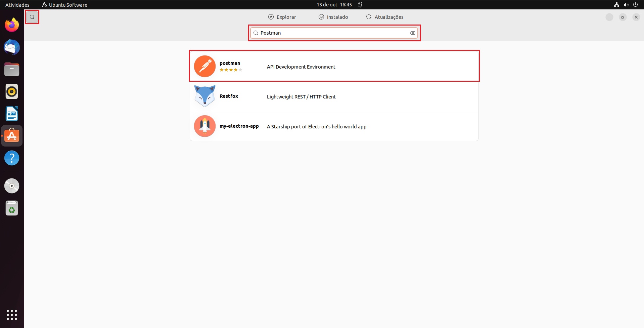The width and height of the screenshot is (644, 328).
Task: Open the clock and calendar menu
Action: coord(334,5)
